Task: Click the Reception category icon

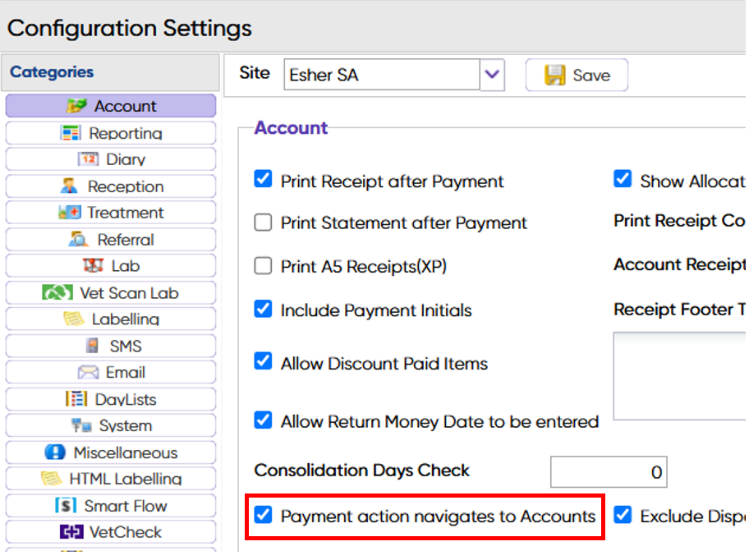Action: coord(70,186)
